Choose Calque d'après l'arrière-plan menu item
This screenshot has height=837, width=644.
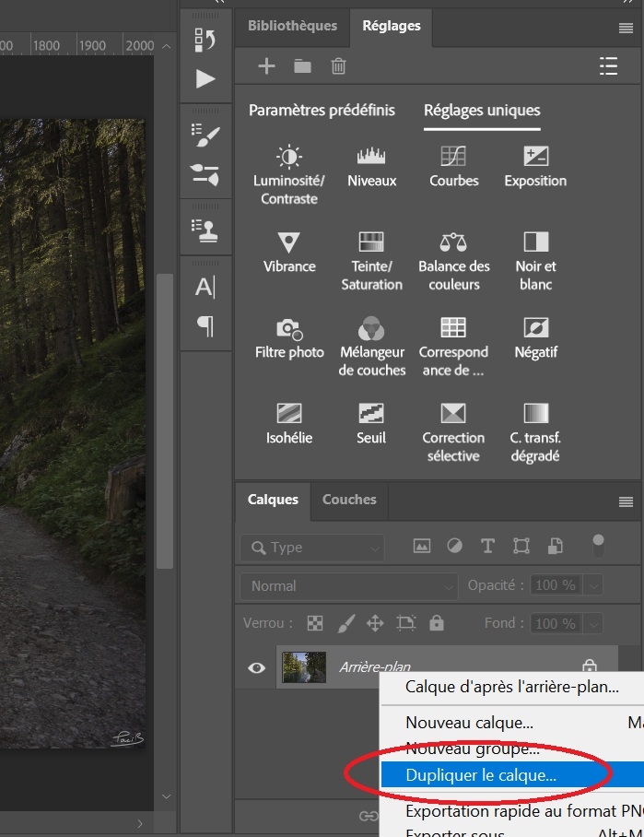click(512, 687)
